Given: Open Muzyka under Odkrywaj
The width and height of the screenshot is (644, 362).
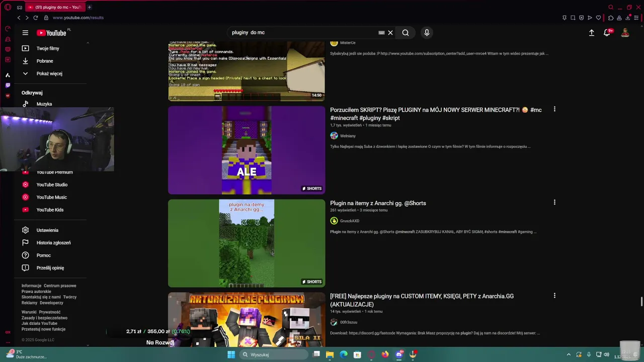Looking at the screenshot, I should tap(44, 104).
